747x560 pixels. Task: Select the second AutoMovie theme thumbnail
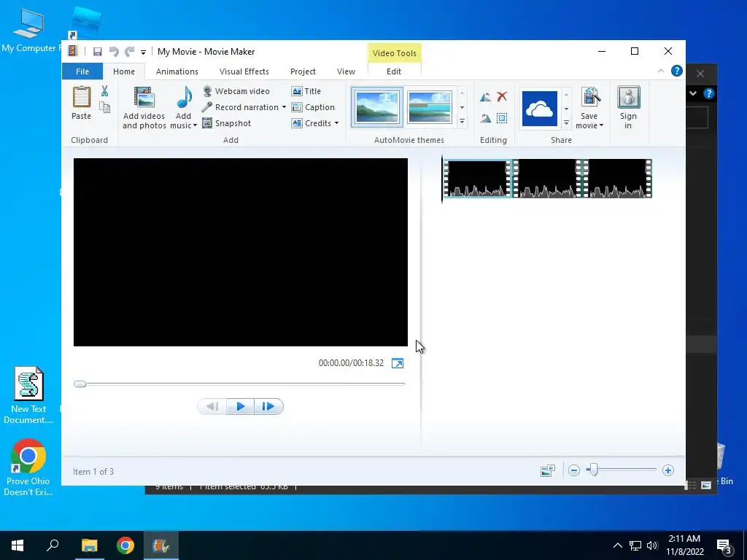[430, 107]
